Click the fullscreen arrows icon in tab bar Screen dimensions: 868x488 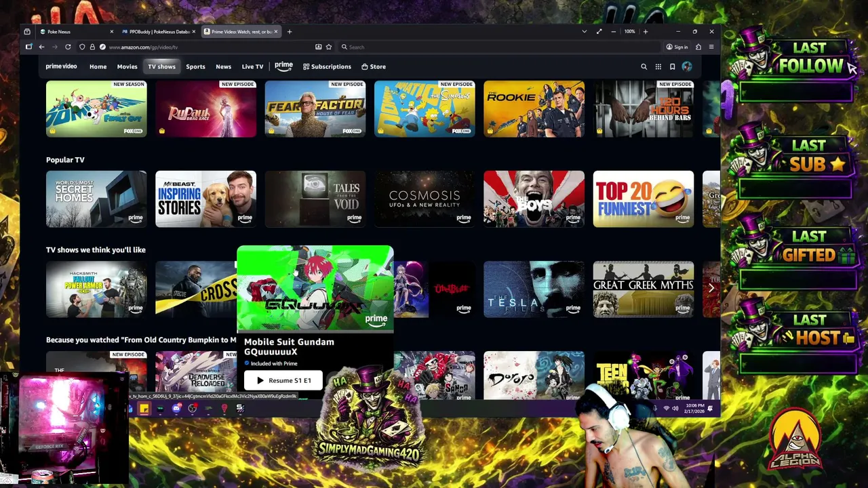click(x=599, y=32)
